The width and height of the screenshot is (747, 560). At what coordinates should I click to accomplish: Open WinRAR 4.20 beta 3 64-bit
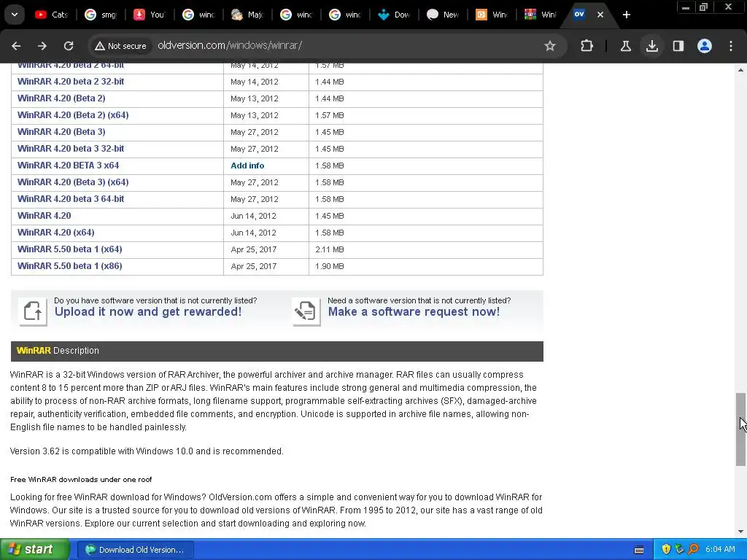click(71, 198)
